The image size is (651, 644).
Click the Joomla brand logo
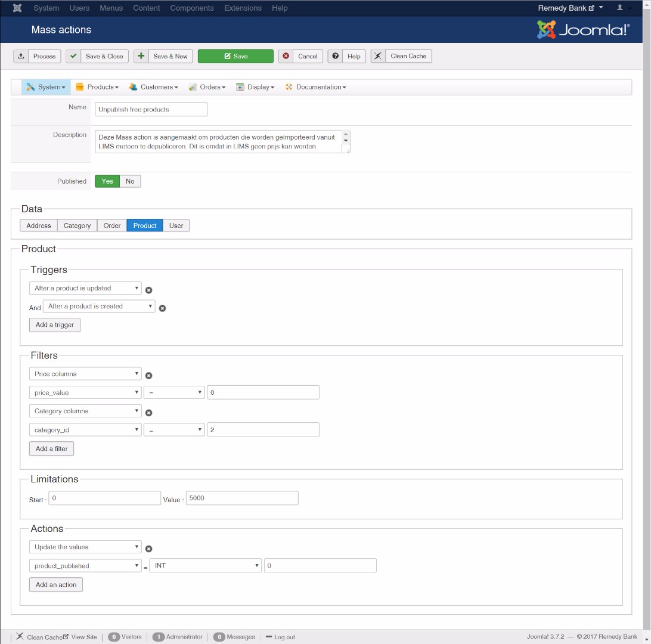(x=583, y=29)
